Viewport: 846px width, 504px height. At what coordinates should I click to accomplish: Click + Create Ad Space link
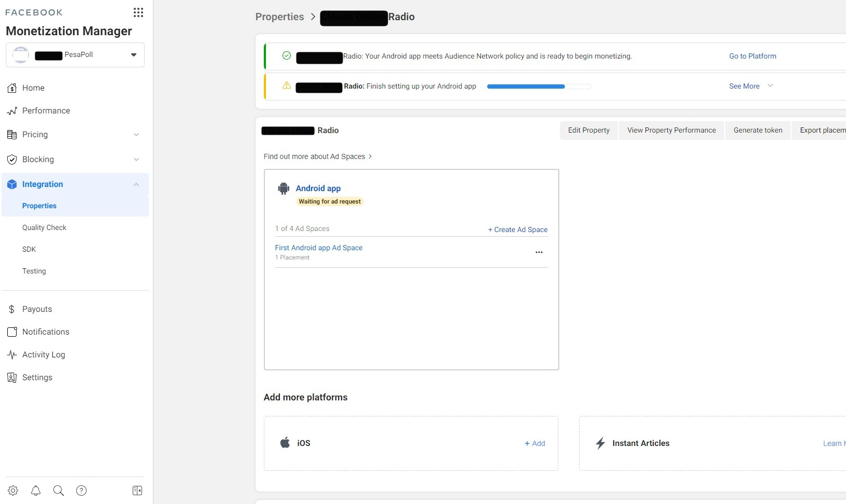tap(518, 229)
